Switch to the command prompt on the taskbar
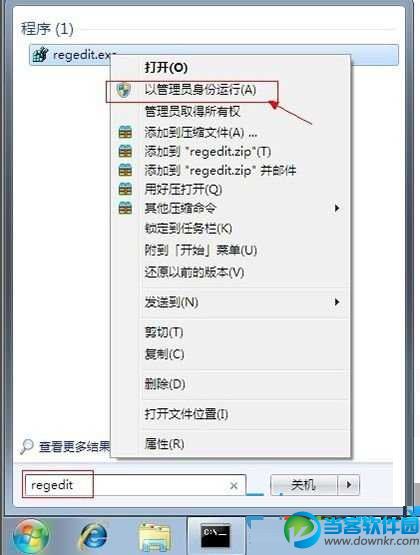Screen dimensions: 420x555 point(215,535)
